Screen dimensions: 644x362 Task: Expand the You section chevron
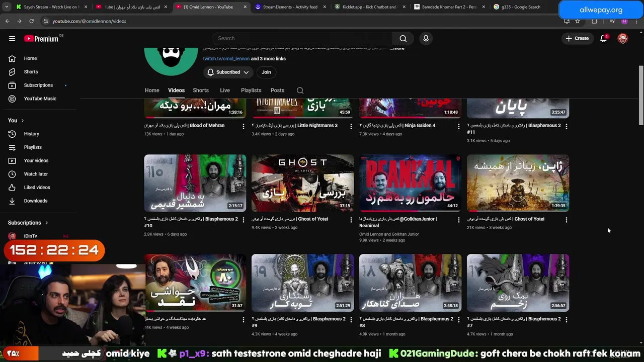pyautogui.click(x=22, y=121)
